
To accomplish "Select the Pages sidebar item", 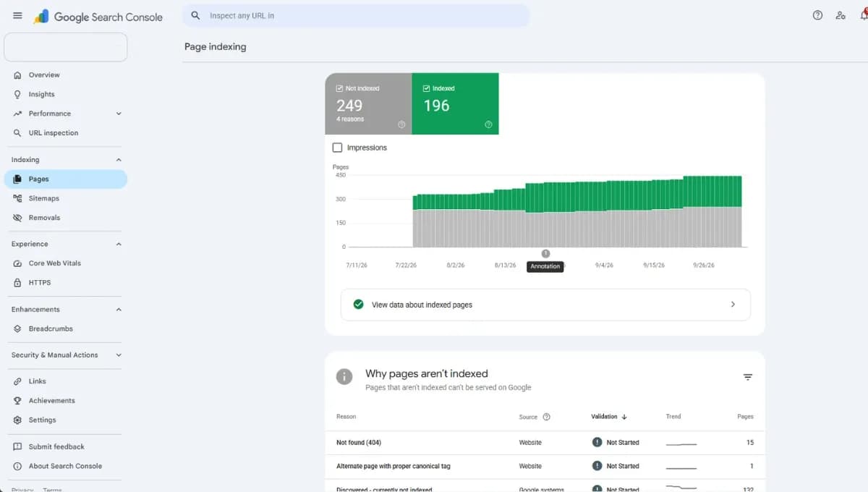I will click(65, 179).
